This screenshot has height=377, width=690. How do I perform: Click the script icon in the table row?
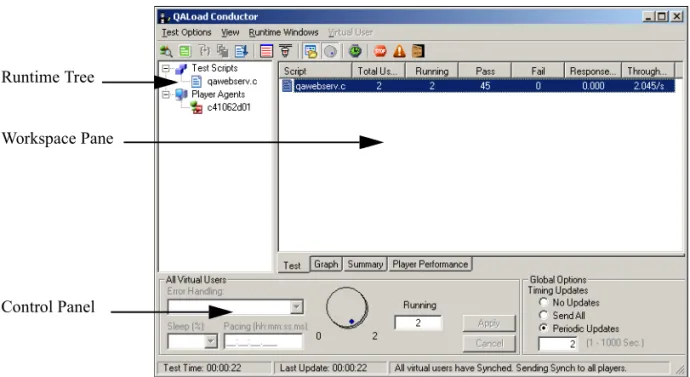click(287, 86)
